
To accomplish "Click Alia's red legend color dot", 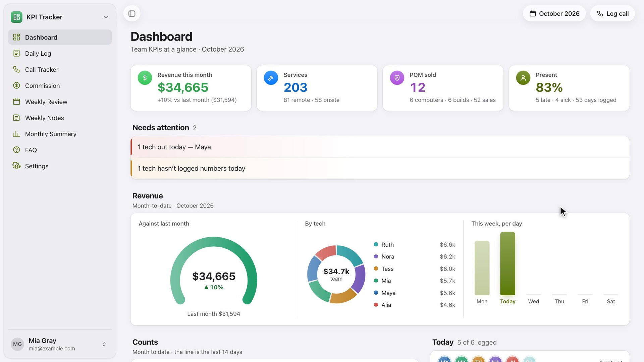I will 376,305.
